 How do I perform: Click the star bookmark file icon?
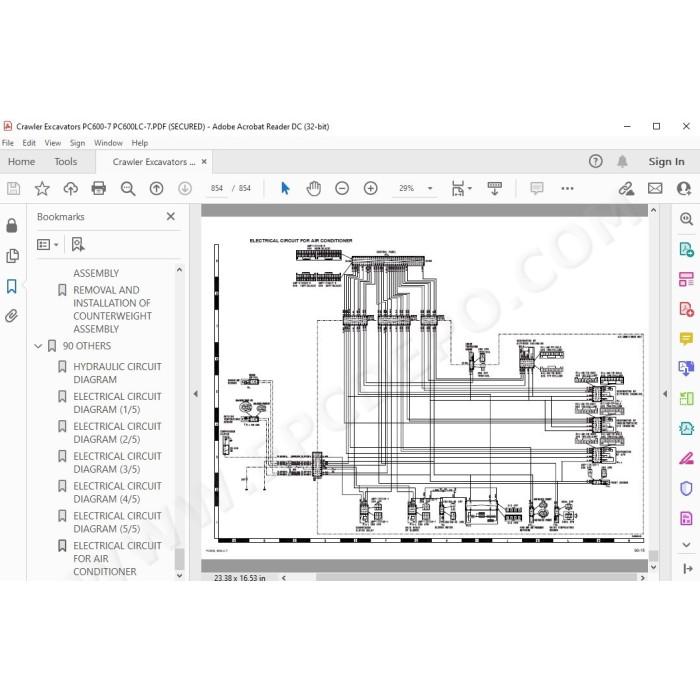click(42, 188)
